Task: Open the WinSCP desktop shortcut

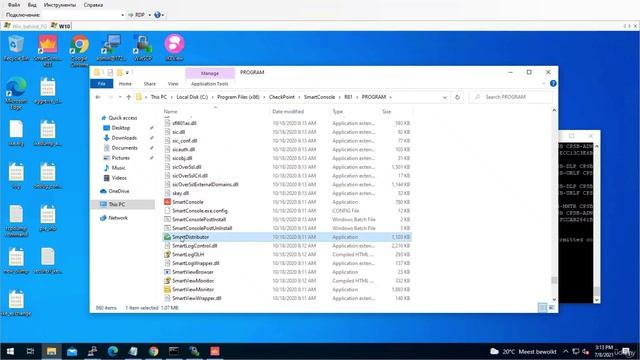Action: tap(142, 48)
